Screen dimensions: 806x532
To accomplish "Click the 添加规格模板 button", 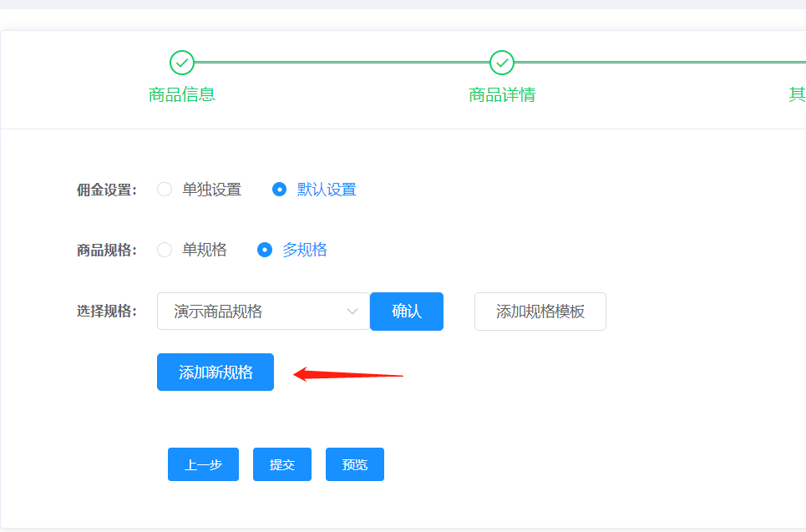I will [540, 312].
